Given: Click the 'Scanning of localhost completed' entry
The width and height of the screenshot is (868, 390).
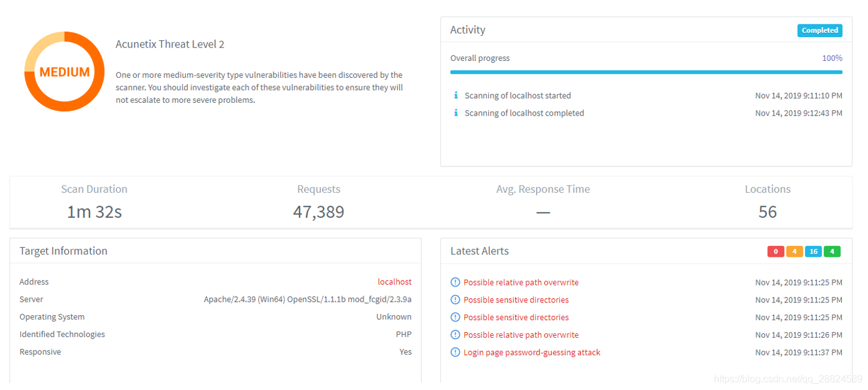Looking at the screenshot, I should 524,113.
